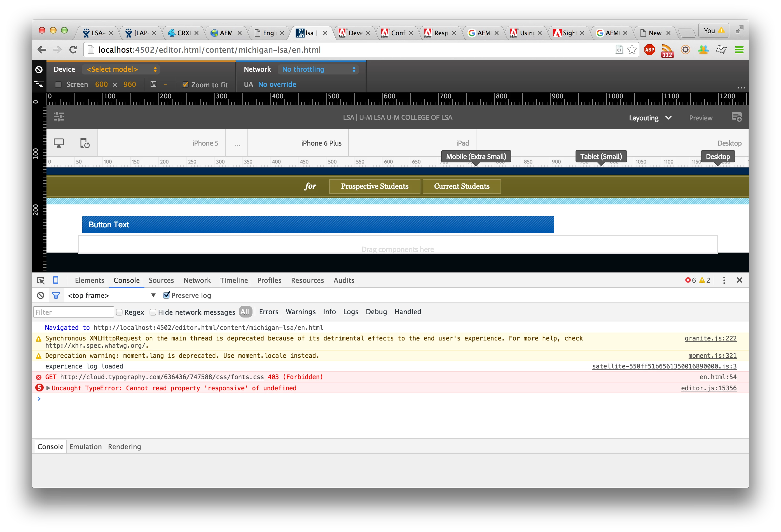Enable the Regex checkbox
The height and width of the screenshot is (532, 781).
119,312
